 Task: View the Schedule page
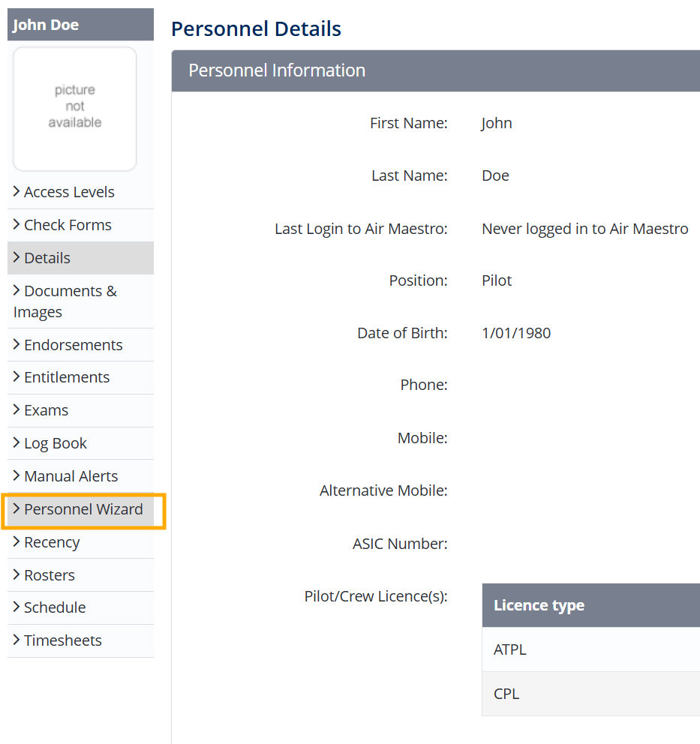tap(55, 607)
